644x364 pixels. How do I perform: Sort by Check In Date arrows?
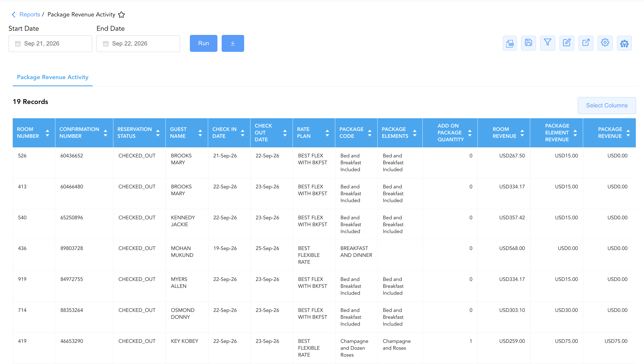(243, 133)
